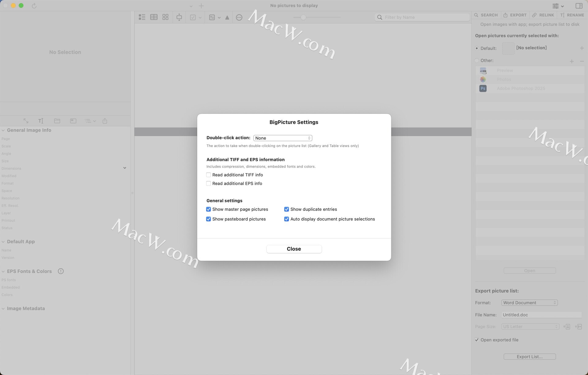
Task: Click the picture box icon in preview panel
Action: 73,121
